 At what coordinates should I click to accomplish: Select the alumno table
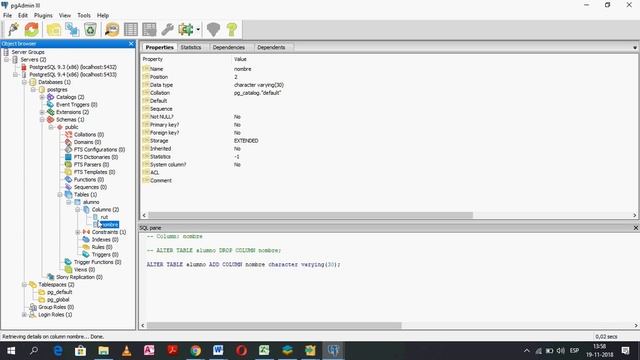[91, 202]
